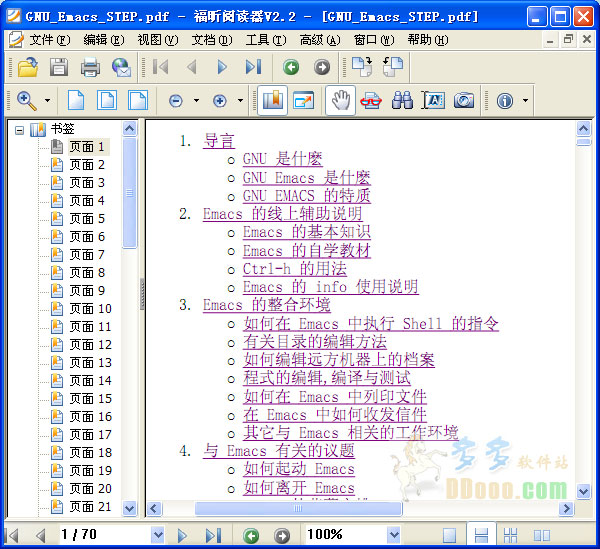Click the minus zoom out button
This screenshot has width=600, height=549.
(x=176, y=101)
